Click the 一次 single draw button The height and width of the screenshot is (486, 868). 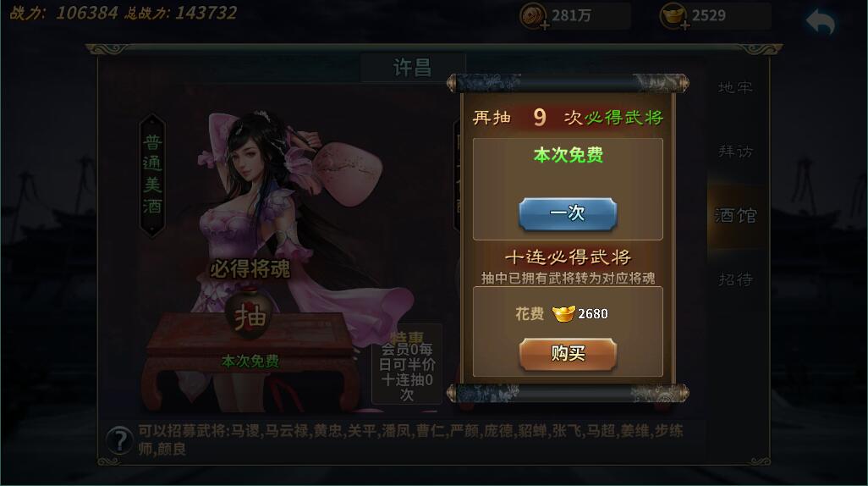[568, 213]
